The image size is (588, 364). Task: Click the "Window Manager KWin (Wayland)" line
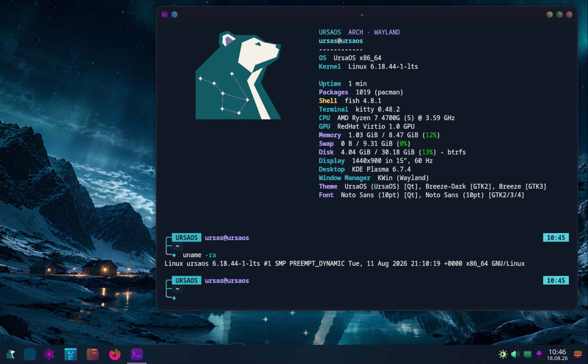[374, 178]
